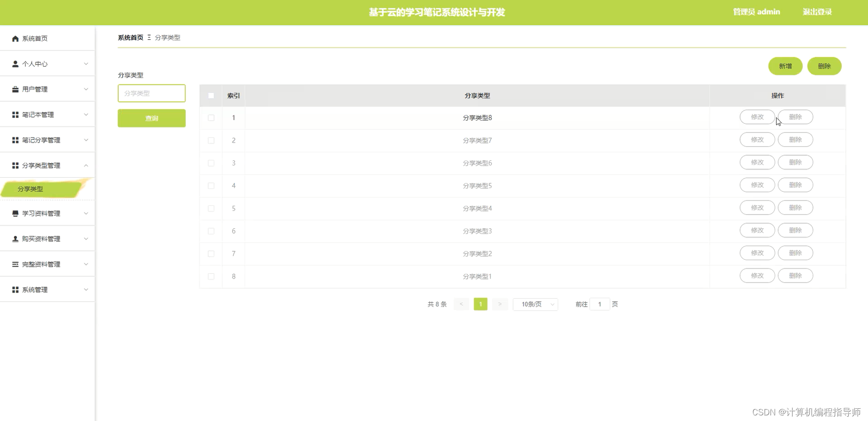Click 删除 for row 分享类型7
The height and width of the screenshot is (421, 868).
(795, 140)
